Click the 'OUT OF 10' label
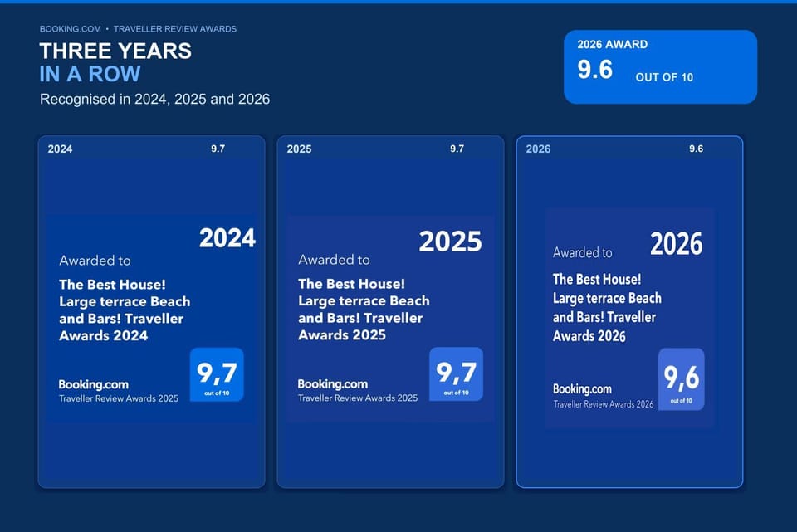 664,77
